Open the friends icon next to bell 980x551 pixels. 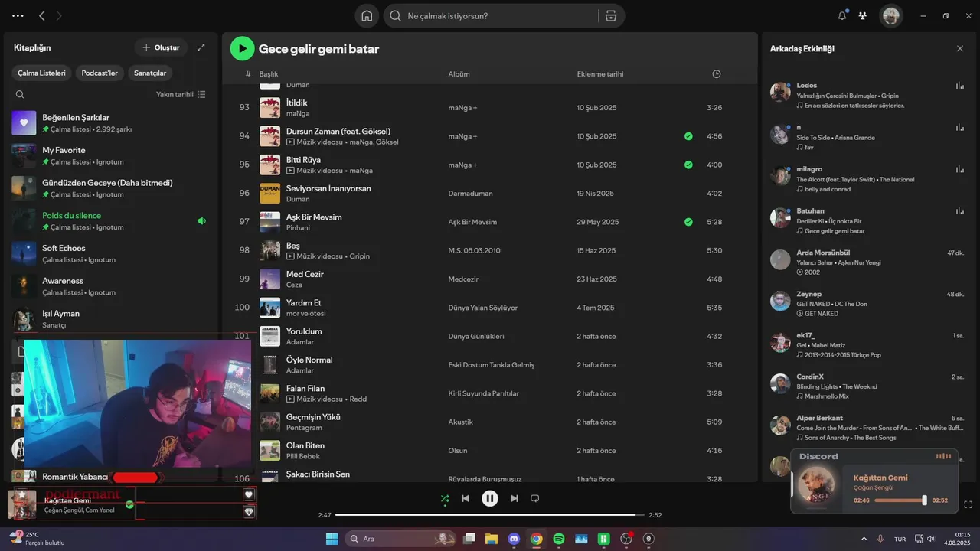tap(863, 15)
